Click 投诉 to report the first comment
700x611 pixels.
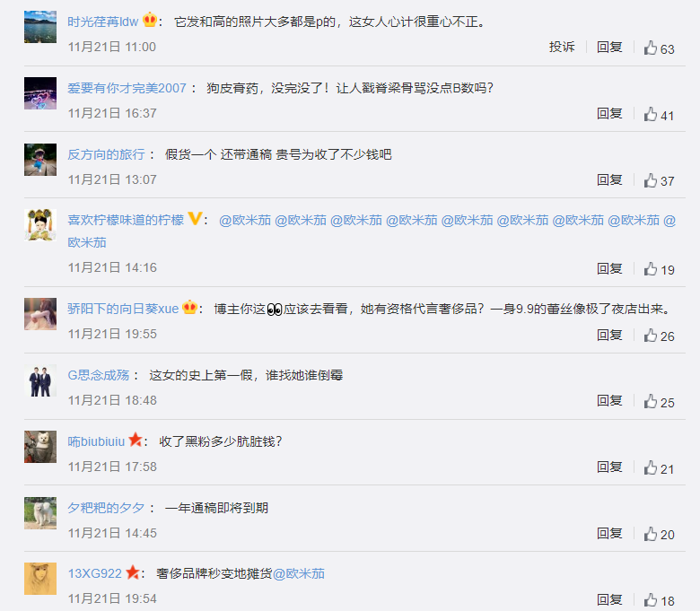coord(562,47)
